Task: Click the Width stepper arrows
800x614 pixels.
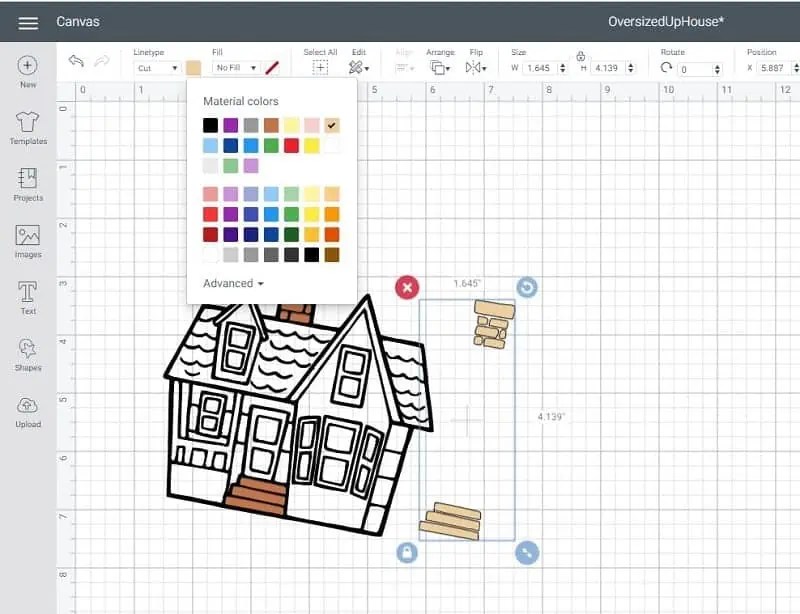Action: tap(563, 68)
